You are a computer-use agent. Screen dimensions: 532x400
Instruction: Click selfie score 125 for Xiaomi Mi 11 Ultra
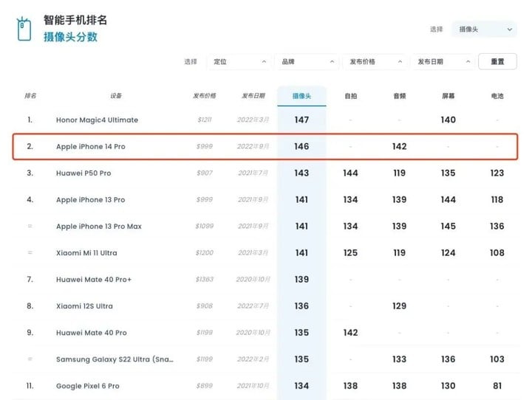pyautogui.click(x=350, y=253)
